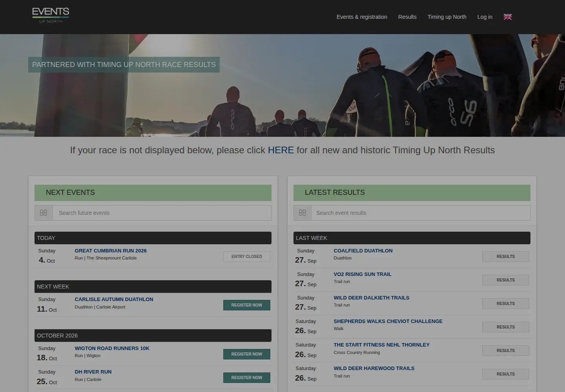Open Coalfield Duathlon link
This screenshot has width=565, height=392.
tap(363, 251)
